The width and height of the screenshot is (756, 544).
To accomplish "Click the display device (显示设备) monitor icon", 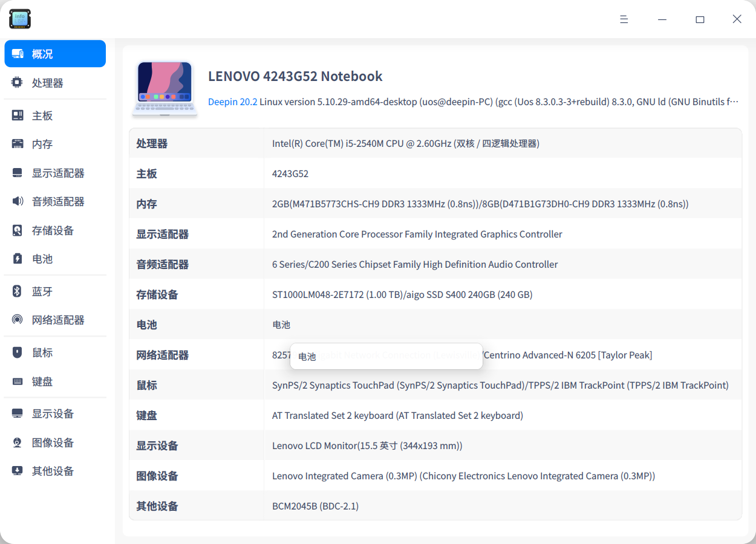I will tap(18, 413).
